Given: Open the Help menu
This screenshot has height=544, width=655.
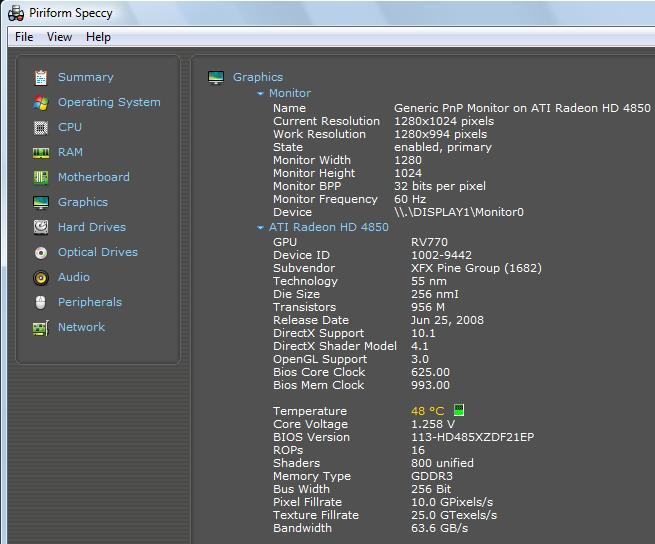Looking at the screenshot, I should [98, 37].
